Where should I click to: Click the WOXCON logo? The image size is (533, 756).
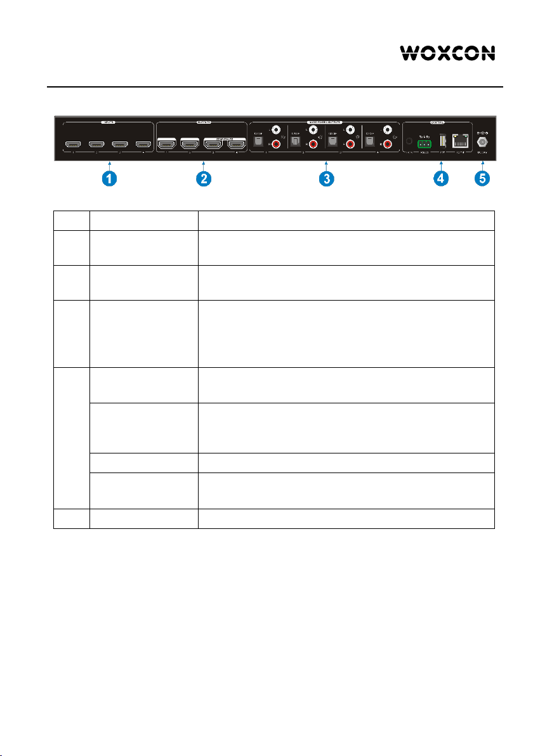point(447,53)
